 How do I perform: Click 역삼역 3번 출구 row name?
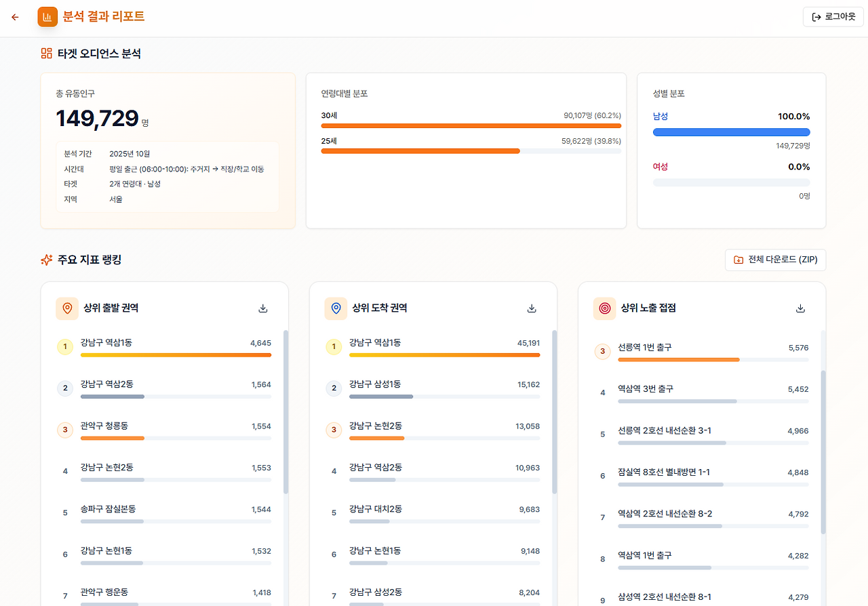click(x=646, y=389)
